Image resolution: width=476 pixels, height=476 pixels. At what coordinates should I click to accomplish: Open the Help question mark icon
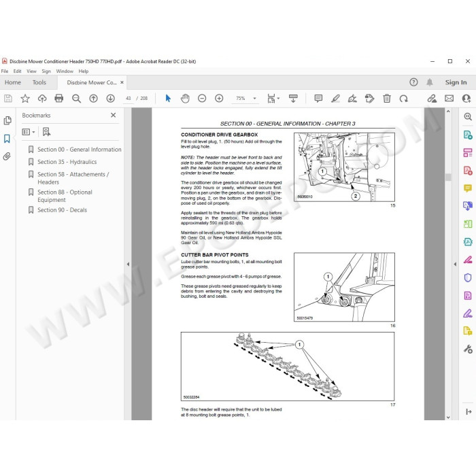click(413, 82)
